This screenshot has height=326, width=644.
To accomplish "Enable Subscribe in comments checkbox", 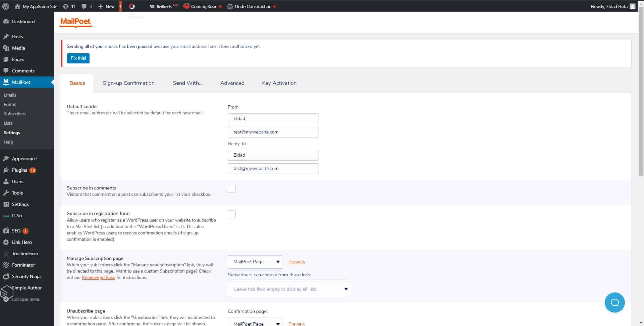I will tap(232, 189).
